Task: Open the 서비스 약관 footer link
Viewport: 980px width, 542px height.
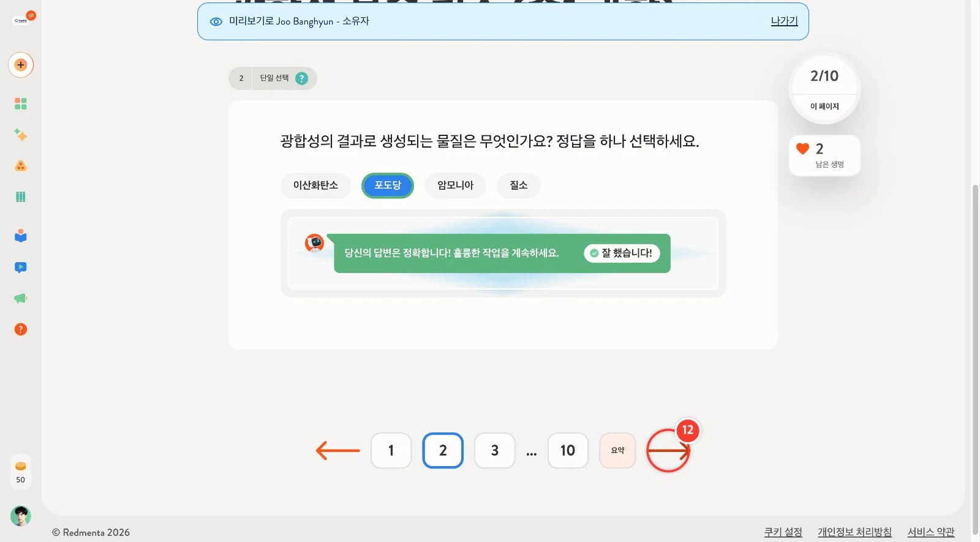Action: pyautogui.click(x=931, y=532)
